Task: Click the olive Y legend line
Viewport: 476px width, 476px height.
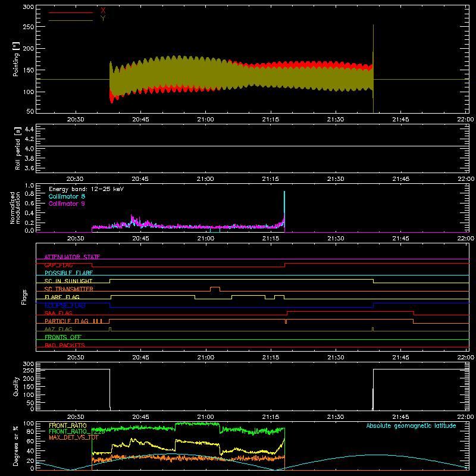Action: point(71,20)
